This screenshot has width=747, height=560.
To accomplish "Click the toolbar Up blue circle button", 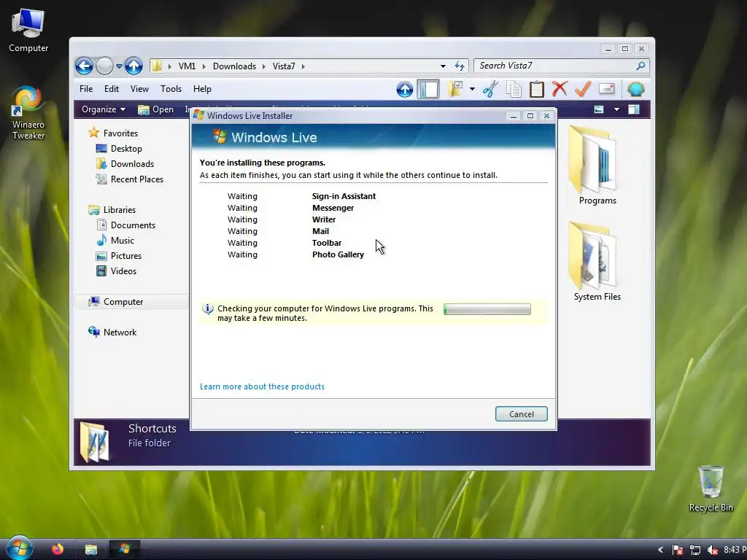I will point(404,89).
